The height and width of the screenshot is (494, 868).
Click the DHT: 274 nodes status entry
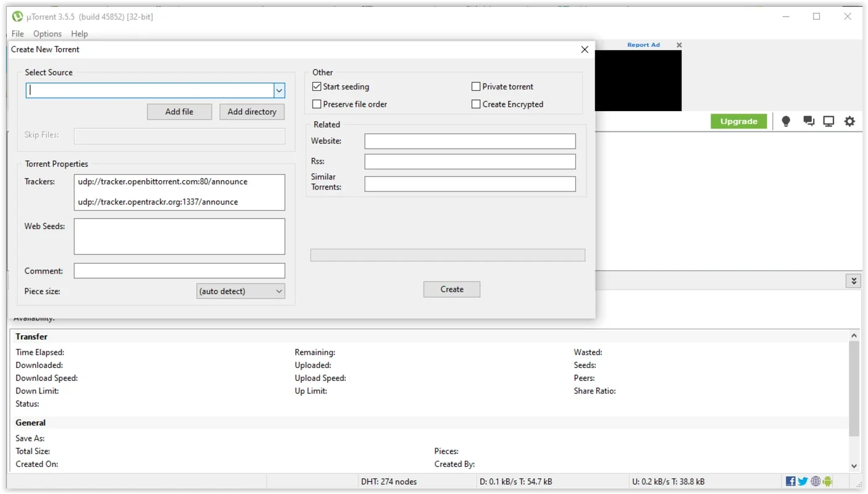click(388, 482)
